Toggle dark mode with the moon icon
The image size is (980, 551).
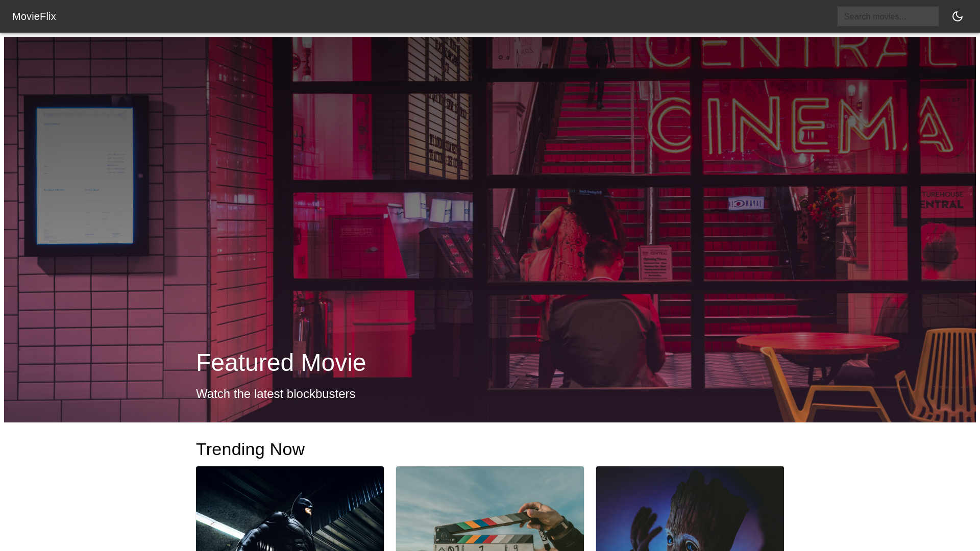pyautogui.click(x=957, y=16)
